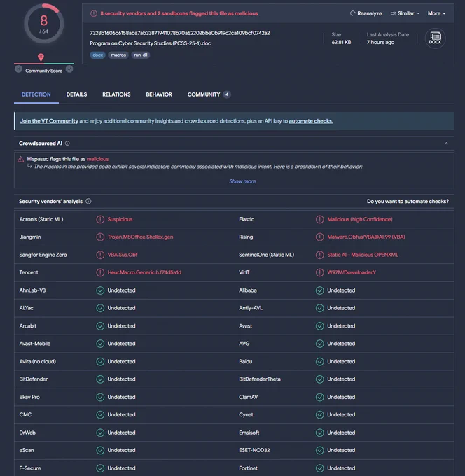Image resolution: width=465 pixels, height=476 pixels.
Task: Click the Fortinet undetected check icon
Action: pyautogui.click(x=320, y=468)
